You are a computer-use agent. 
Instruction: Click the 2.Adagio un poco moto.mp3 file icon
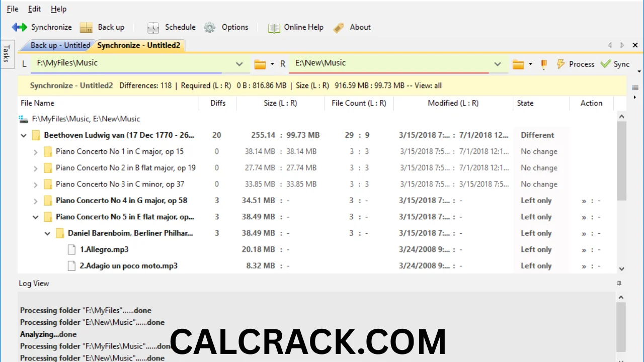71,265
